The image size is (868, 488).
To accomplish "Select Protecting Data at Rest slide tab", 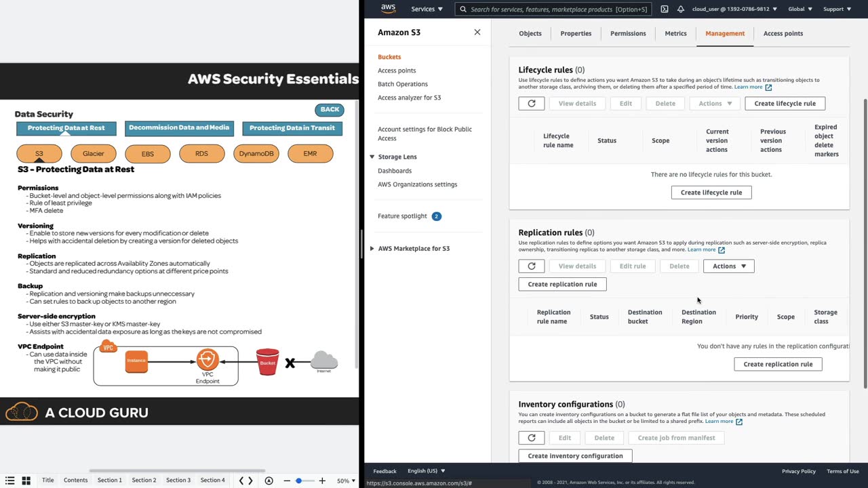I will pyautogui.click(x=66, y=128).
